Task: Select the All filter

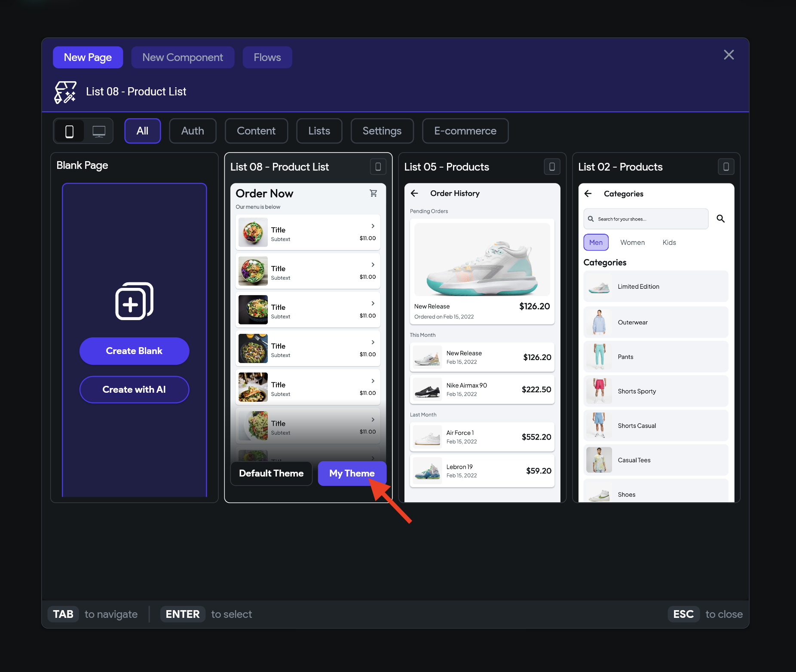Action: click(143, 131)
